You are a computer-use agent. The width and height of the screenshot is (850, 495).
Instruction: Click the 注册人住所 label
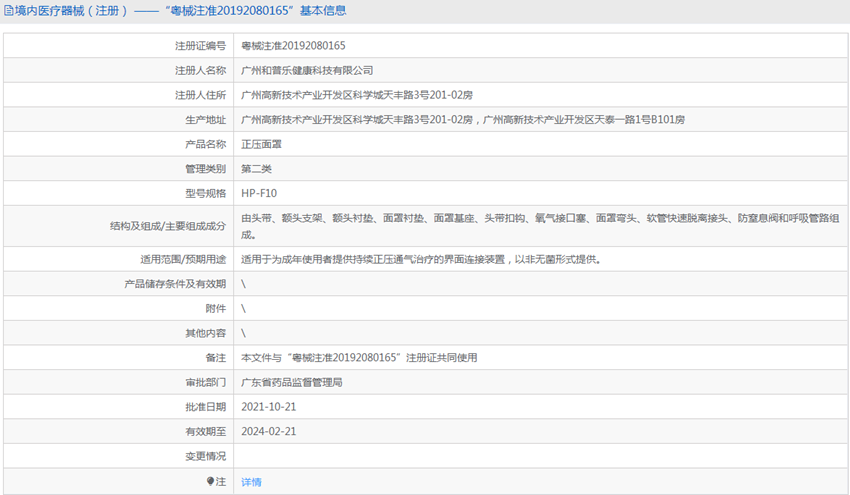point(200,95)
